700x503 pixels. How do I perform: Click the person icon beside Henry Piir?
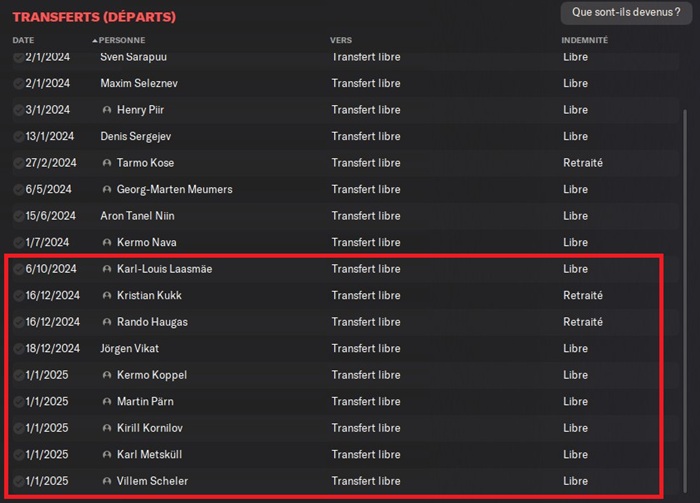[x=107, y=110]
